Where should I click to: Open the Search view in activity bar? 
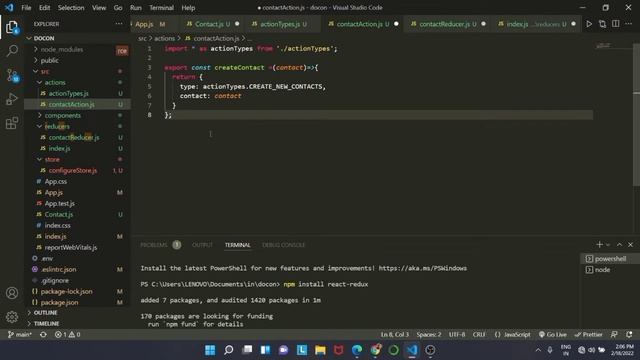click(12, 51)
